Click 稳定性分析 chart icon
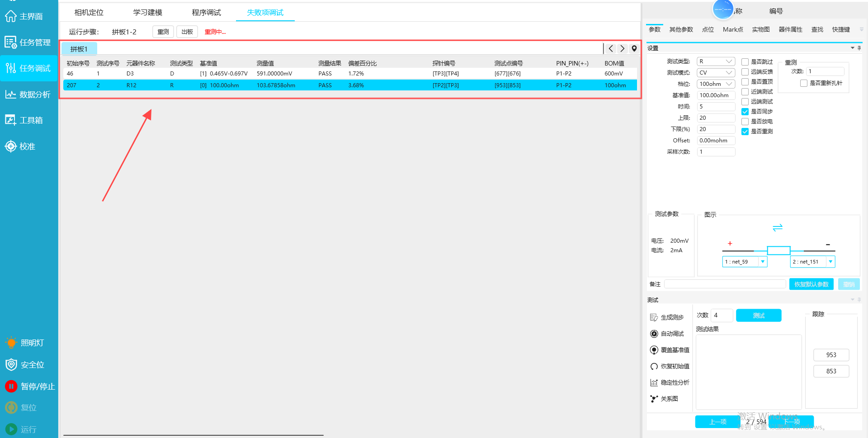The width and height of the screenshot is (868, 438). [x=654, y=382]
